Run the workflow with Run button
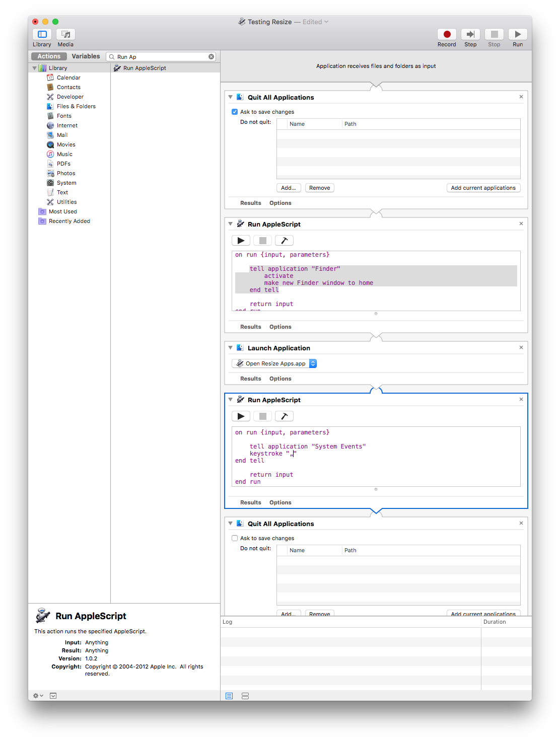The width and height of the screenshot is (560, 741). pos(518,34)
